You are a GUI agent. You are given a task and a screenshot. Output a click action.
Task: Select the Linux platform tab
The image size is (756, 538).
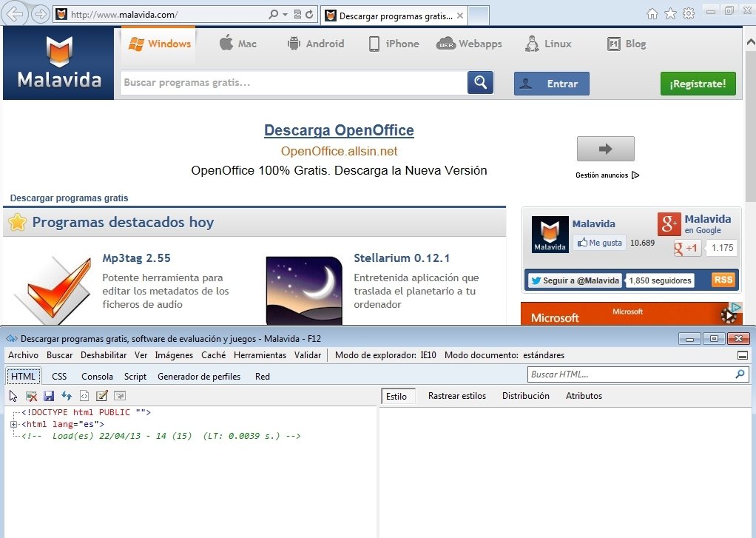pos(548,44)
